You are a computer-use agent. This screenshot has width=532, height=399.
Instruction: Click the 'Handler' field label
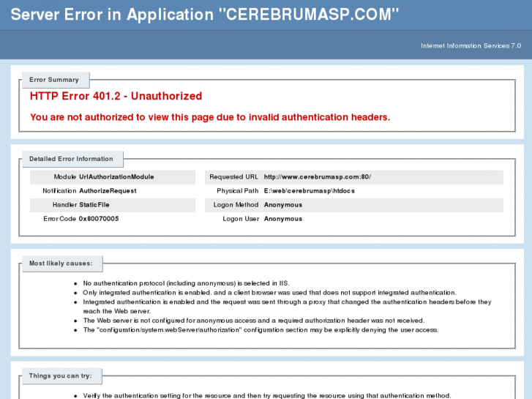point(64,205)
